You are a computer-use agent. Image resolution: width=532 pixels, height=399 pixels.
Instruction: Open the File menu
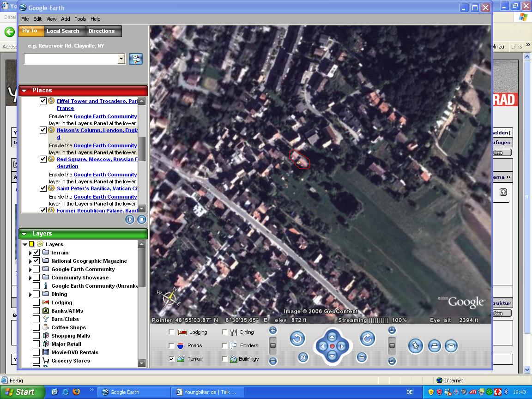25,19
